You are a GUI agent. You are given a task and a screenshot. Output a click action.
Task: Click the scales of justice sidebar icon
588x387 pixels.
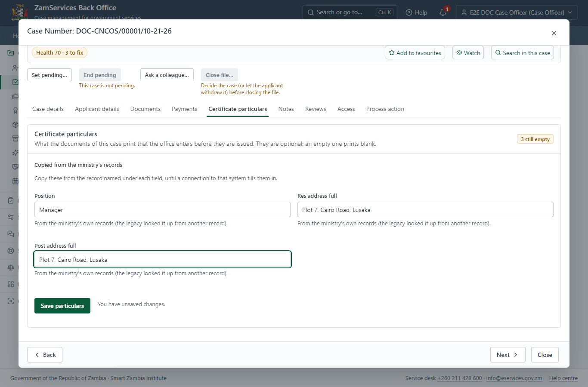tap(11, 267)
